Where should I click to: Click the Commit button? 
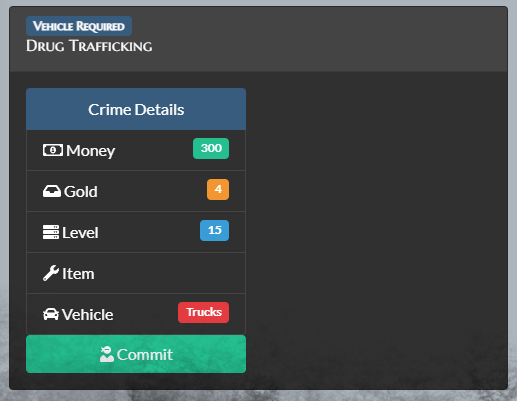(x=136, y=354)
